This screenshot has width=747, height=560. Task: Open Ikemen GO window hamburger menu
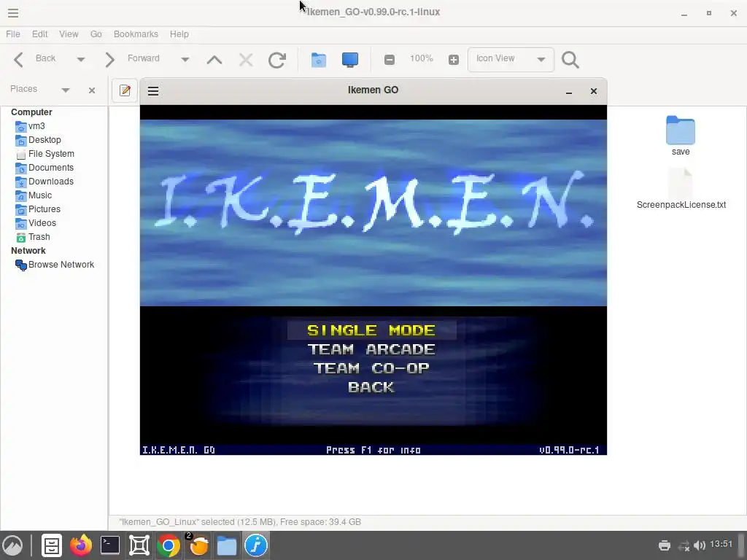click(x=153, y=91)
